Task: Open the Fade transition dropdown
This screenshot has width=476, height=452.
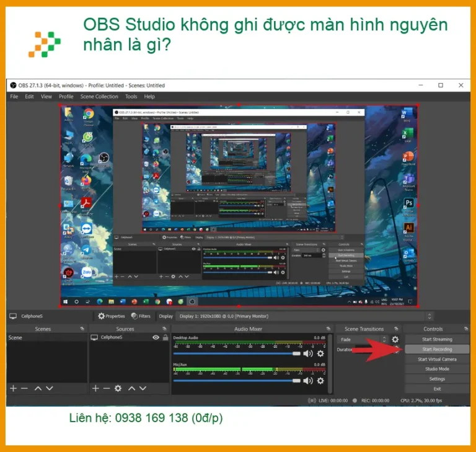Action: pyautogui.click(x=363, y=340)
